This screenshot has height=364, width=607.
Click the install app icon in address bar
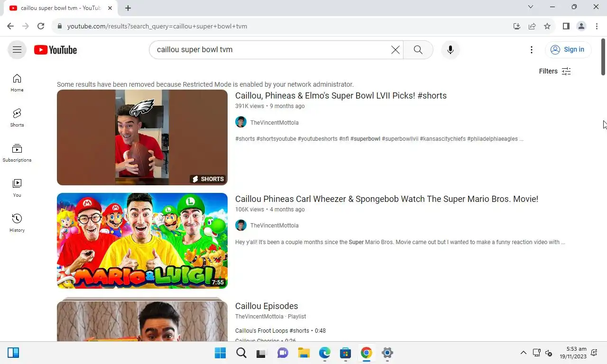click(517, 26)
